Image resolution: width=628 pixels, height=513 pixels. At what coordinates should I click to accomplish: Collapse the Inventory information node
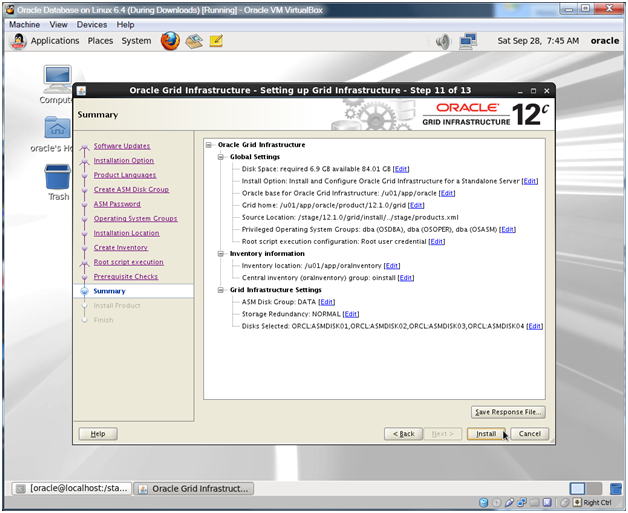(x=222, y=254)
